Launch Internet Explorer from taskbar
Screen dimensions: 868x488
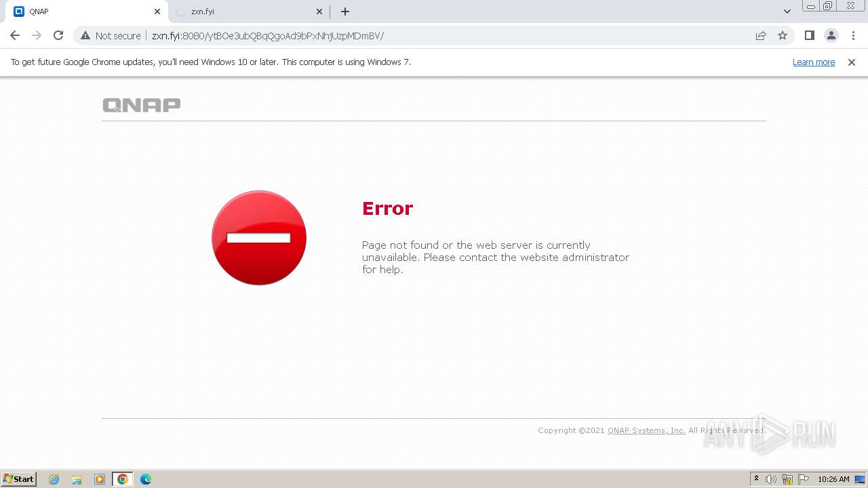point(54,479)
